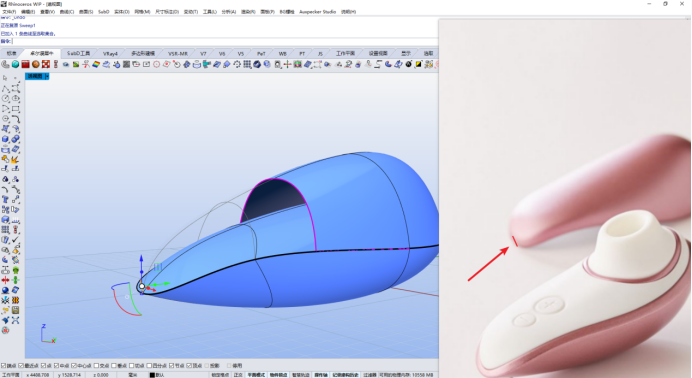
Task: Toggle the 交点 osnap checkbox
Action: [96, 366]
